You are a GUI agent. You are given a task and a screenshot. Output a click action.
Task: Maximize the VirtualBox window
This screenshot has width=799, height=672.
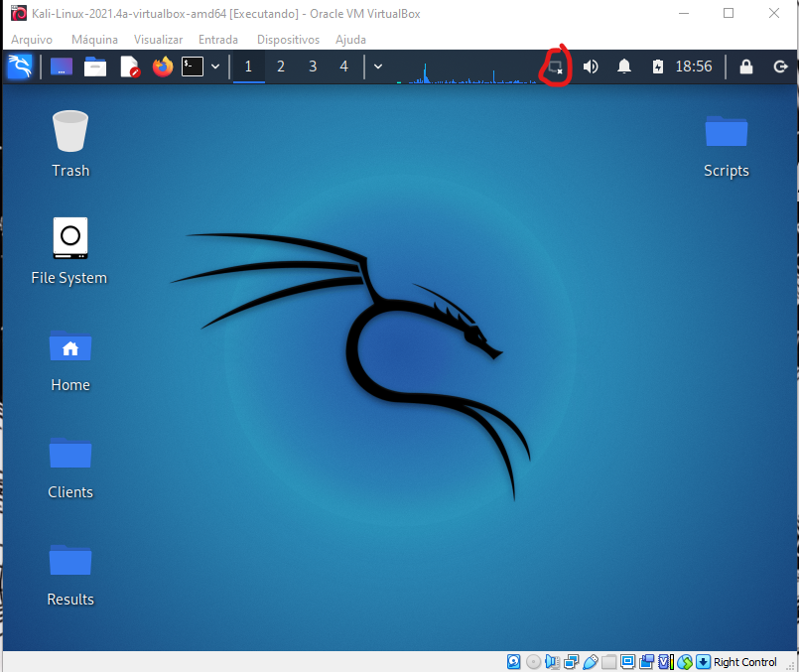pyautogui.click(x=729, y=13)
